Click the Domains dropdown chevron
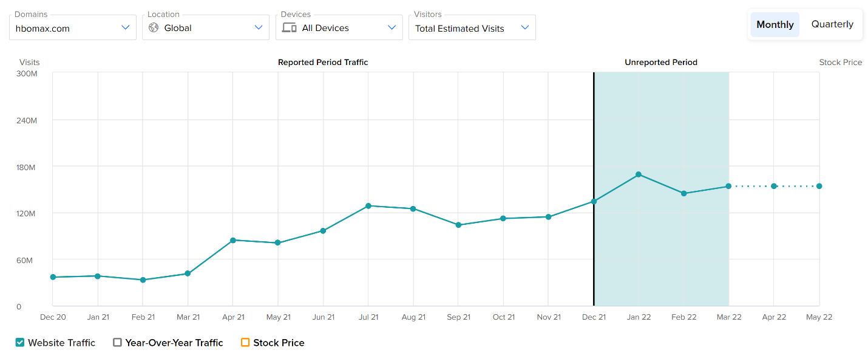The height and width of the screenshot is (364, 868). tap(125, 28)
